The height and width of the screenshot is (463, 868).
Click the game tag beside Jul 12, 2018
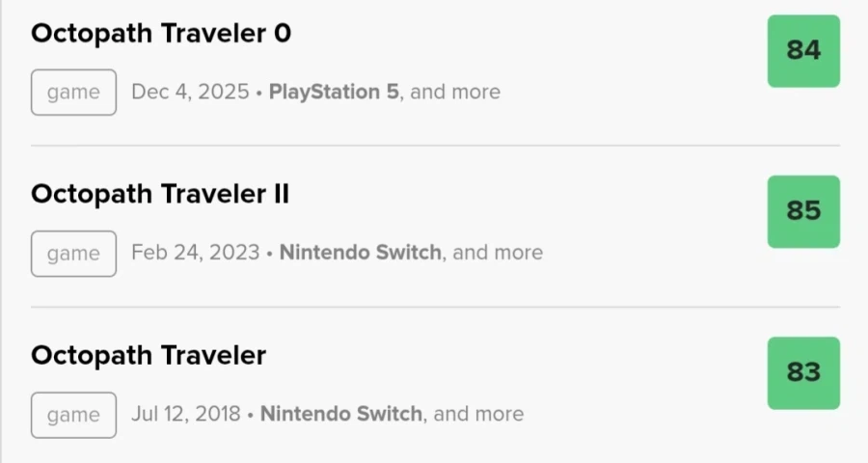point(73,415)
